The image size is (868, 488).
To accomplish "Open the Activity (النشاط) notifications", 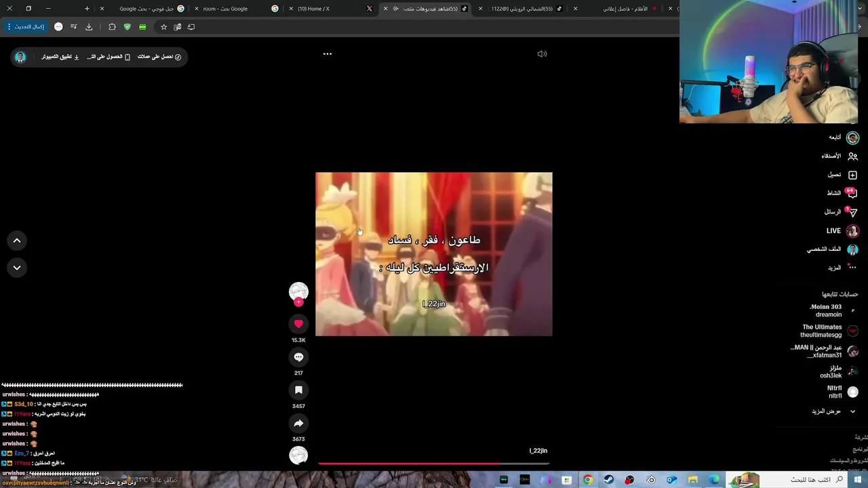I will pyautogui.click(x=842, y=193).
